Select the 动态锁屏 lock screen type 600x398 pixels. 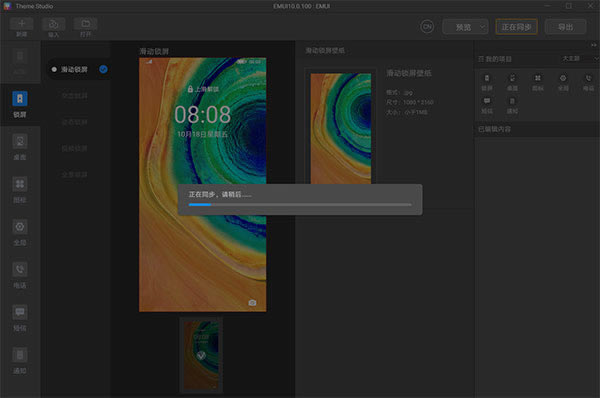[x=75, y=122]
